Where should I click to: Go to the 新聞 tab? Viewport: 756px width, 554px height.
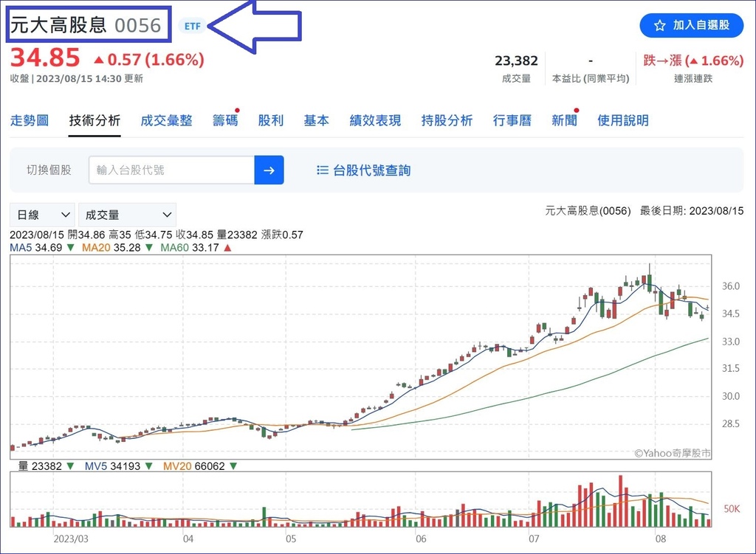click(x=564, y=120)
